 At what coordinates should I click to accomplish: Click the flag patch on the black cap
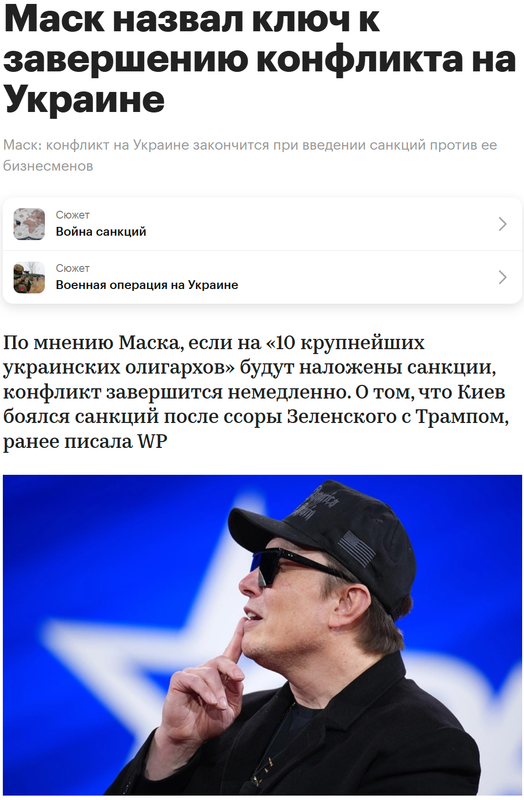(x=358, y=548)
